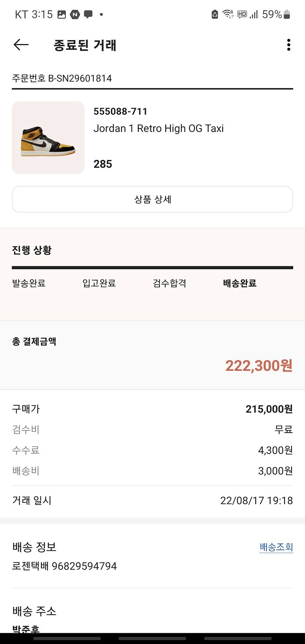This screenshot has height=644, width=305.
Task: Tap the HD call status icon
Action: point(242,14)
